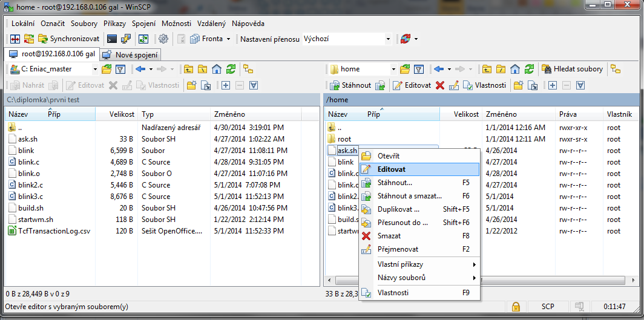Choose Vlastnosti in context menu
This screenshot has width=644, height=320.
[x=419, y=293]
